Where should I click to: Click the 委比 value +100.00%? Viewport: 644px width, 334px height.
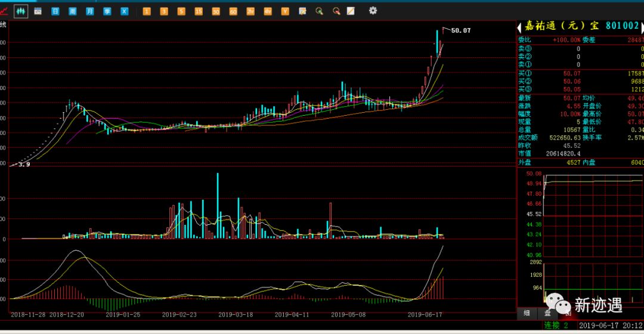click(566, 40)
